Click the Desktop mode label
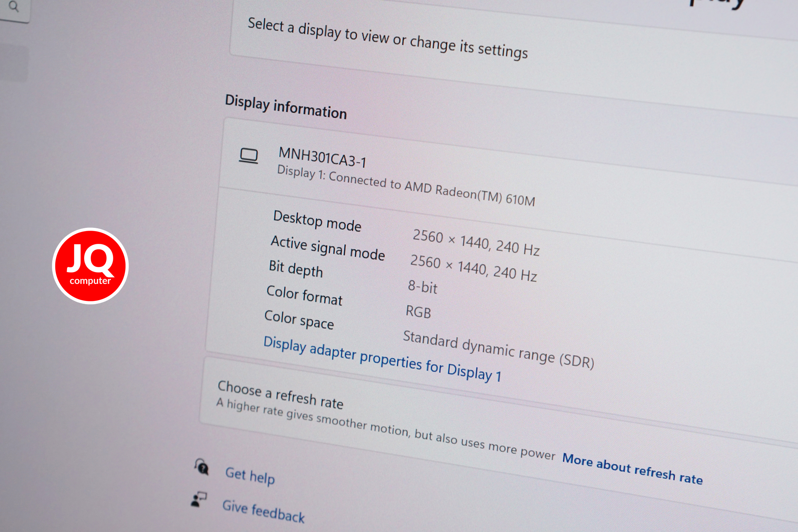This screenshot has width=798, height=532. (317, 221)
